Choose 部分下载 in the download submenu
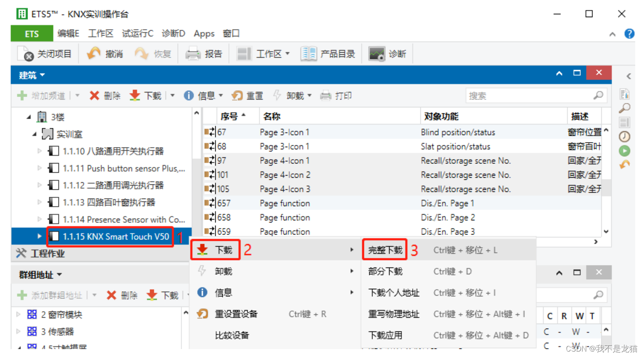 pos(385,271)
